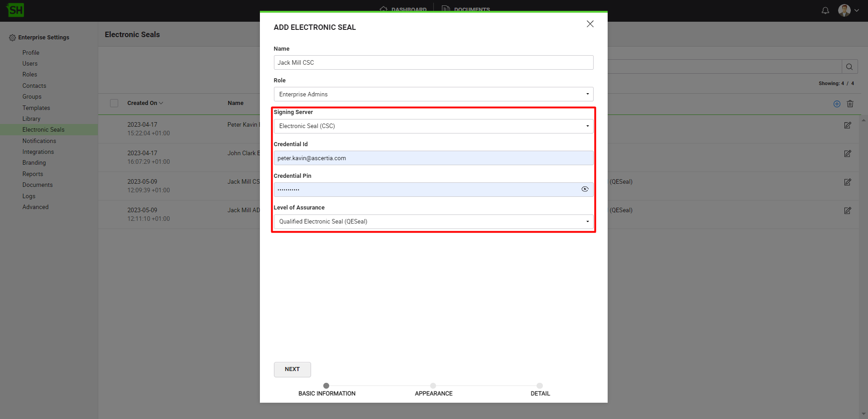Click the delete trash icon

tap(850, 104)
